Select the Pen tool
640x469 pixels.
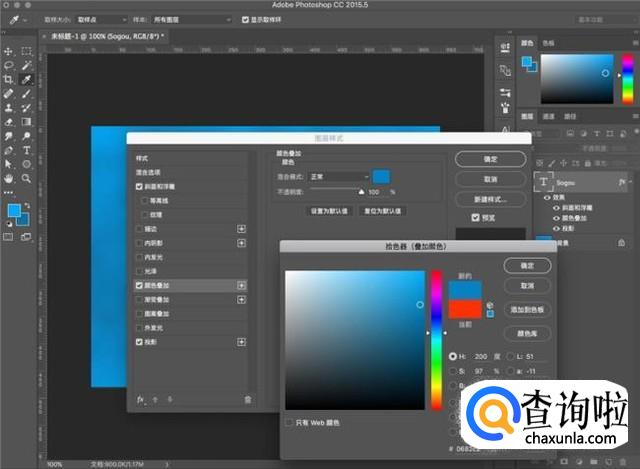(x=8, y=150)
